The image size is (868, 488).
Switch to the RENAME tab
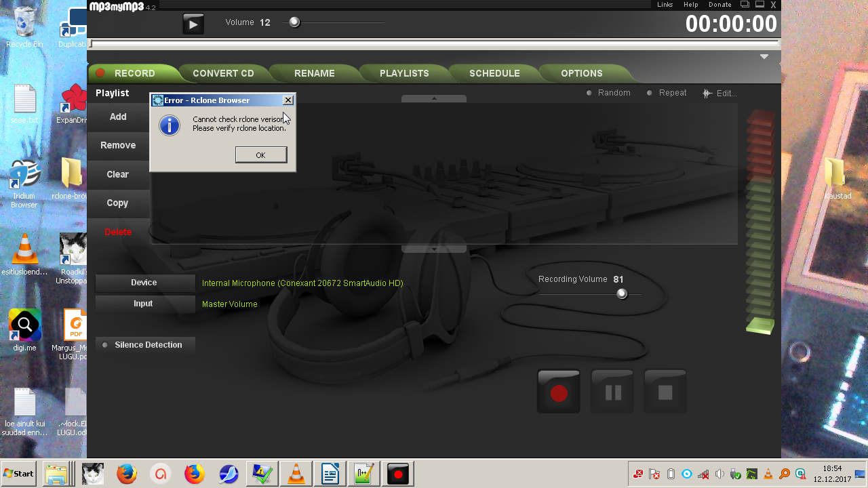[x=314, y=73]
